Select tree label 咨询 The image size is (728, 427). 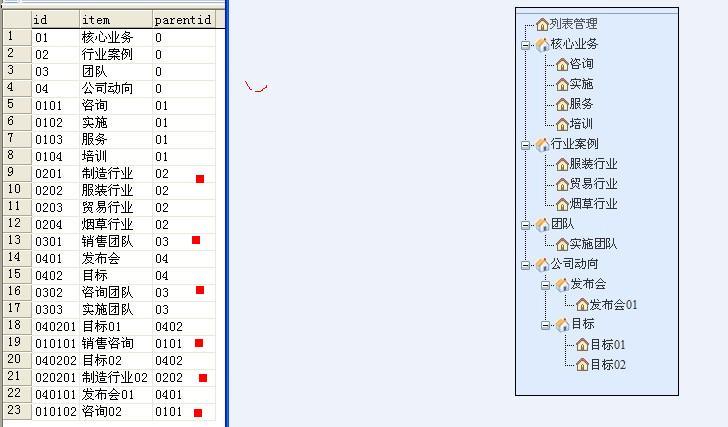coord(581,64)
